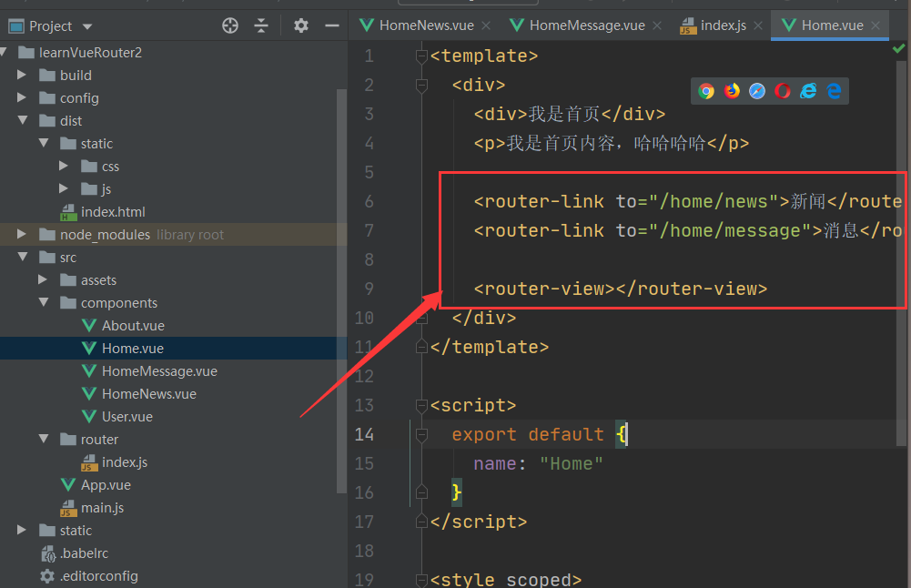Viewport: 911px width, 588px height.
Task: Fold the style scoped block at line 19
Action: [x=421, y=580]
